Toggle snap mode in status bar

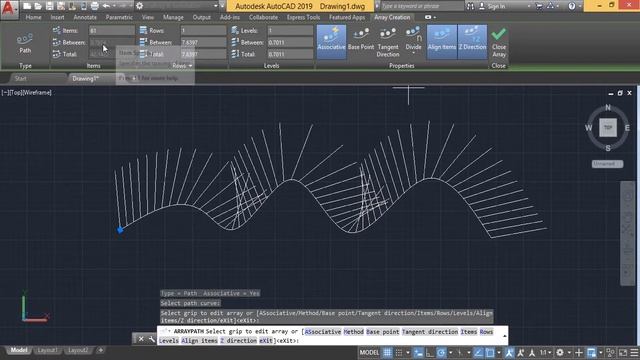399,352
